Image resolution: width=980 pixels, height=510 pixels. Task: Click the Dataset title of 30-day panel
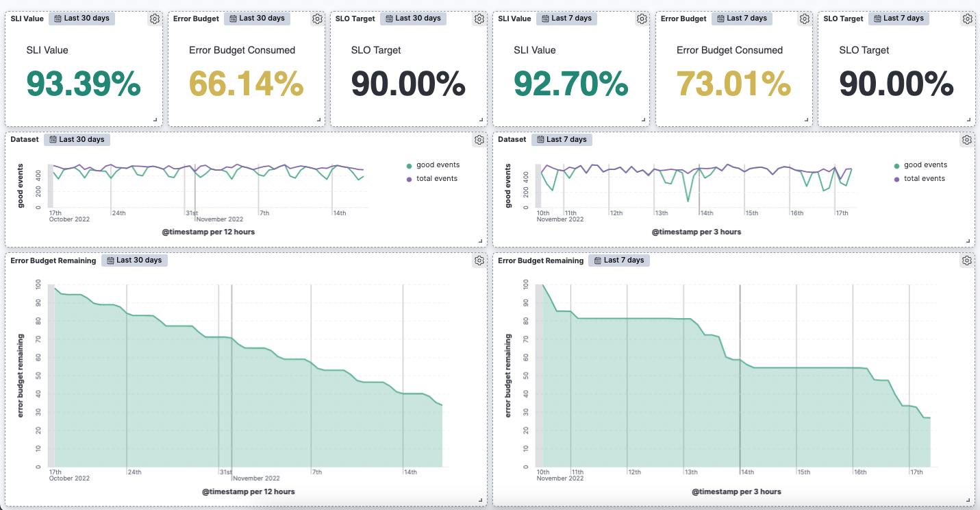point(25,139)
